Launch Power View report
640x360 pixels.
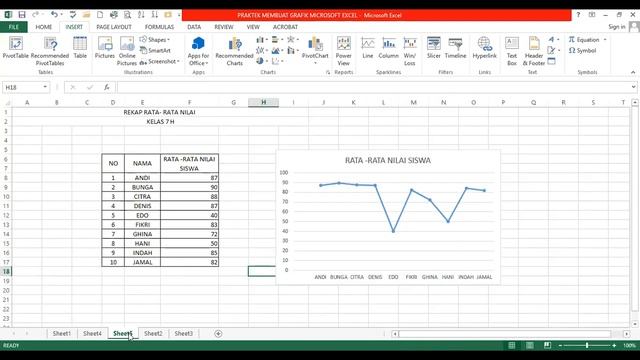[344, 51]
